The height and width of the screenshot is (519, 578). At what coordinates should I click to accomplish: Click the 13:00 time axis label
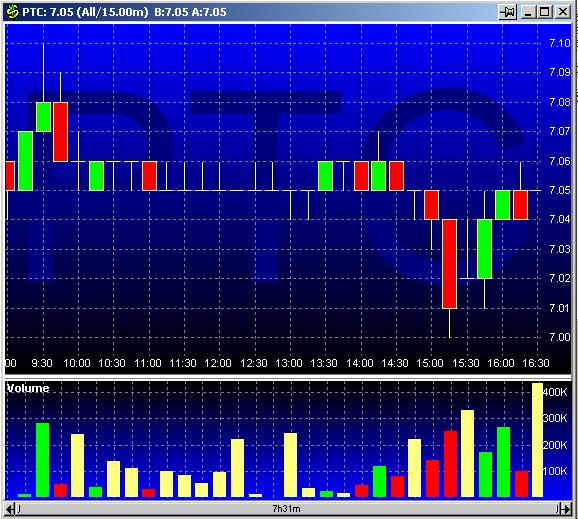pyautogui.click(x=289, y=363)
